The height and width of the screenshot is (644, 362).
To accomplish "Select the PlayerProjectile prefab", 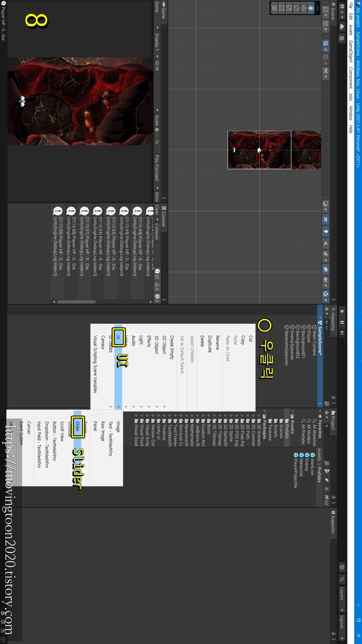I will coord(296,471).
